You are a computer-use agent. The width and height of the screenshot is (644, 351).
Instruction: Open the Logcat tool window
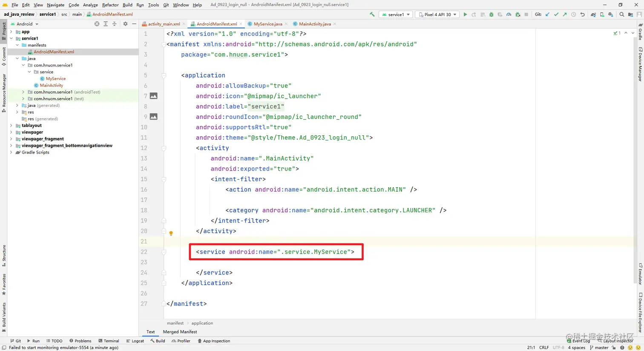tap(135, 341)
